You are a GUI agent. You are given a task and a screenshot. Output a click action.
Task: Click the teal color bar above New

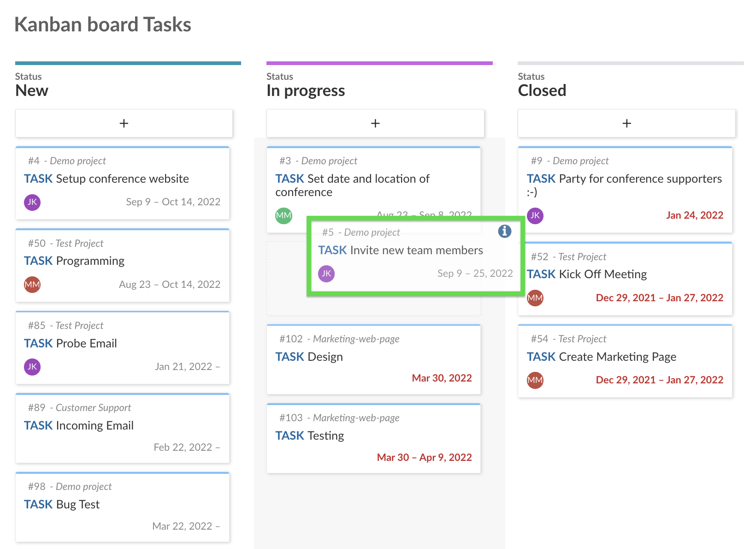(128, 63)
